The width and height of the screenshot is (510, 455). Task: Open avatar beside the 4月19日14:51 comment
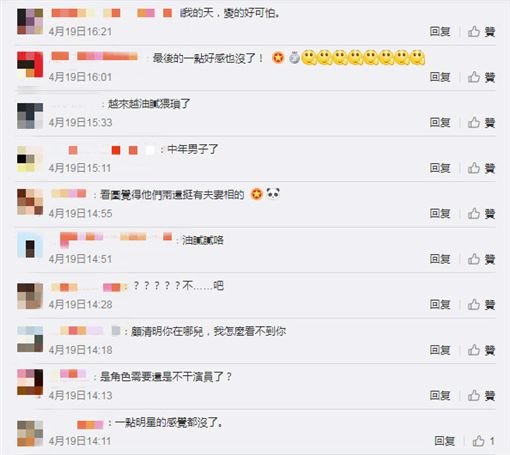click(30, 245)
